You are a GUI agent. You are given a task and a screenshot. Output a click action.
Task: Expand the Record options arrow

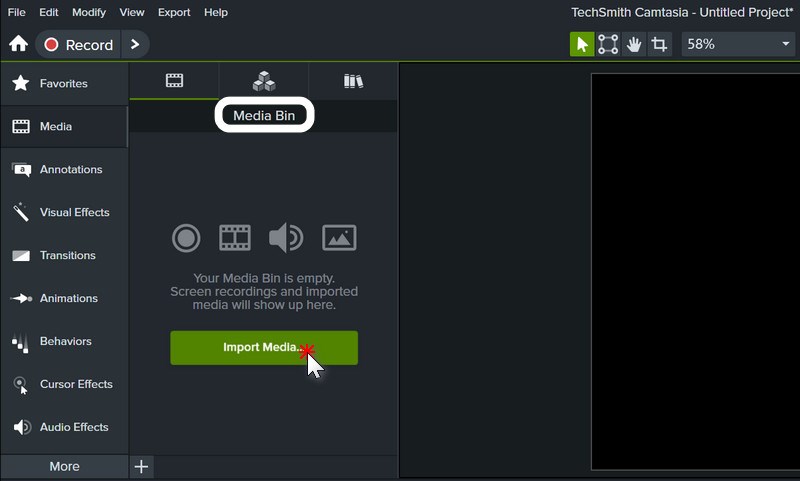pyautogui.click(x=135, y=44)
